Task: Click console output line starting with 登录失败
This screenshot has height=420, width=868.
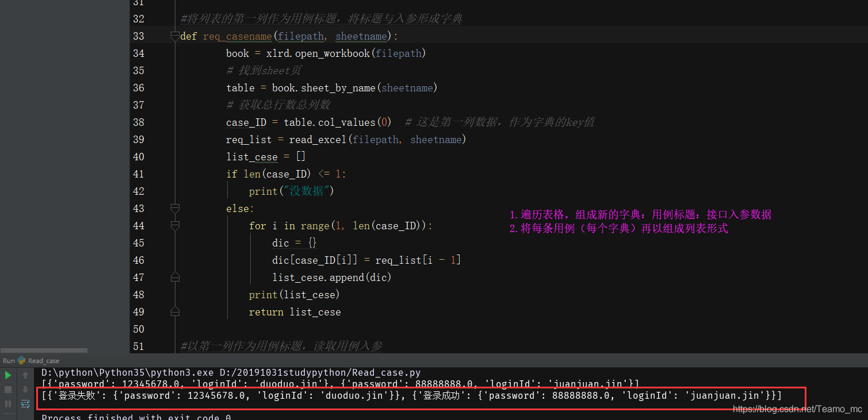Action: point(412,396)
